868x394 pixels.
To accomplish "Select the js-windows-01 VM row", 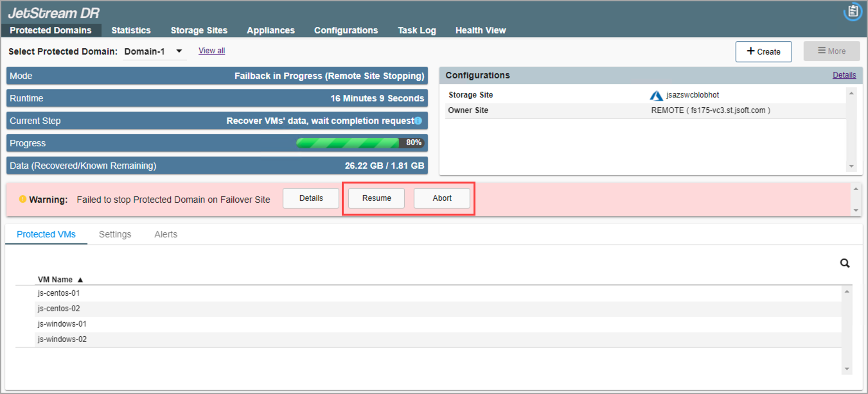I will 62,324.
